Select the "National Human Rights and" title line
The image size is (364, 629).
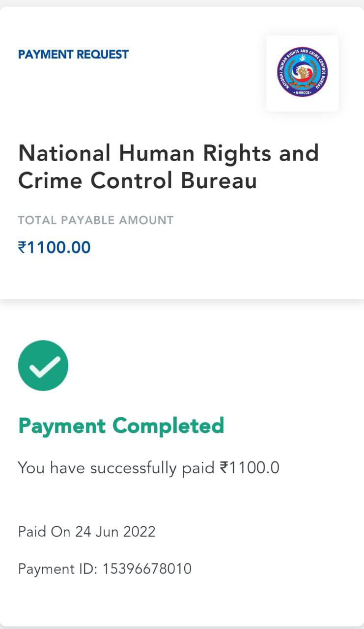click(168, 153)
